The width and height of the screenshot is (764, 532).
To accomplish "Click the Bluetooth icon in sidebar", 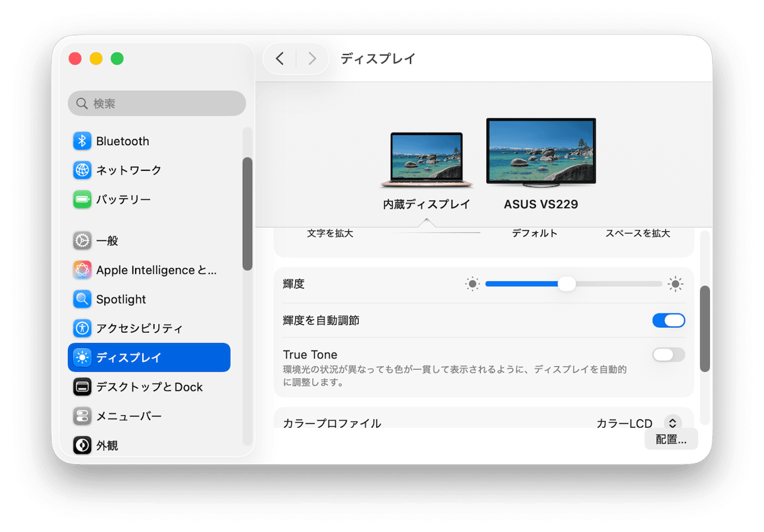I will (x=82, y=141).
